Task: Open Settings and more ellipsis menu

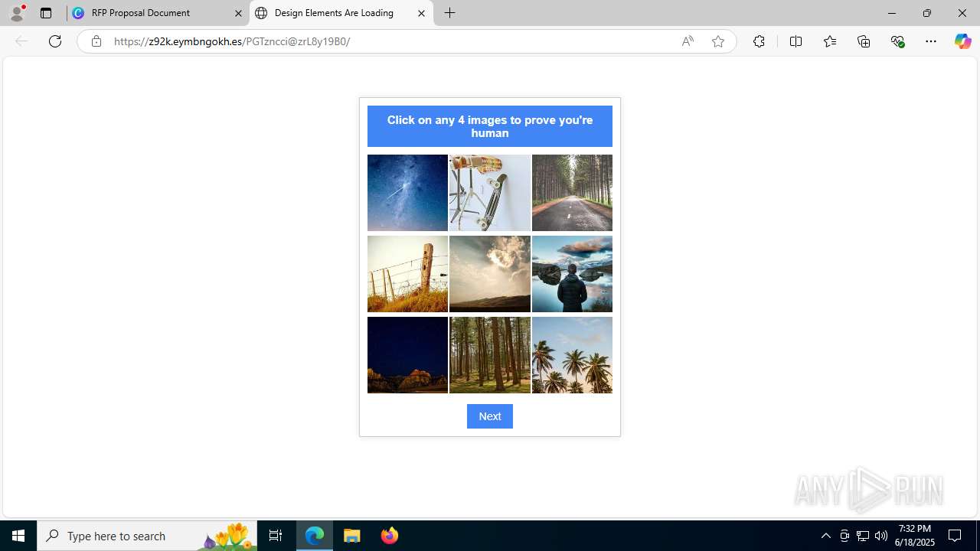Action: 931,41
